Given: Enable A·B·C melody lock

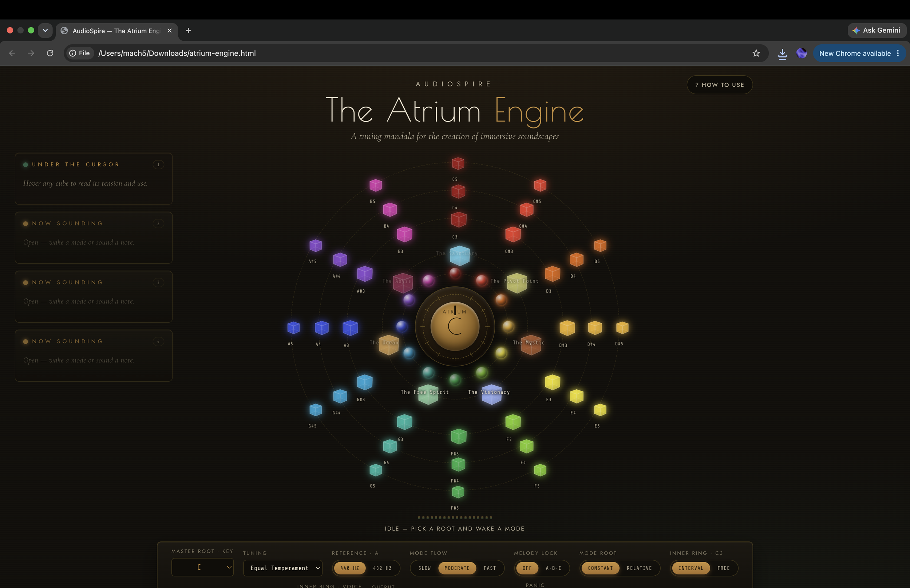Looking at the screenshot, I should [x=553, y=568].
